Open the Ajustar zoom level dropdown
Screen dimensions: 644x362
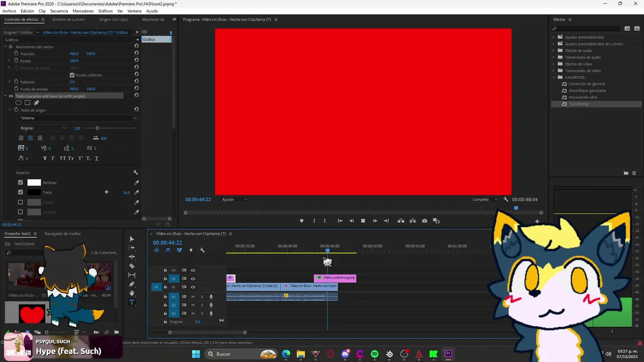pos(234,200)
